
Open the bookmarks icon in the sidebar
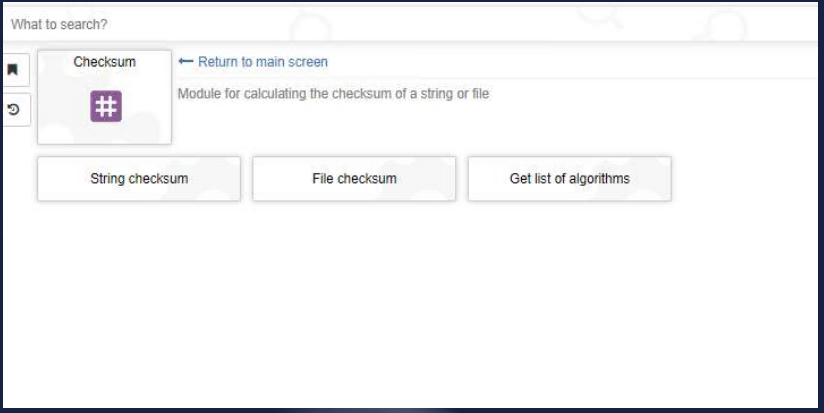[x=14, y=70]
